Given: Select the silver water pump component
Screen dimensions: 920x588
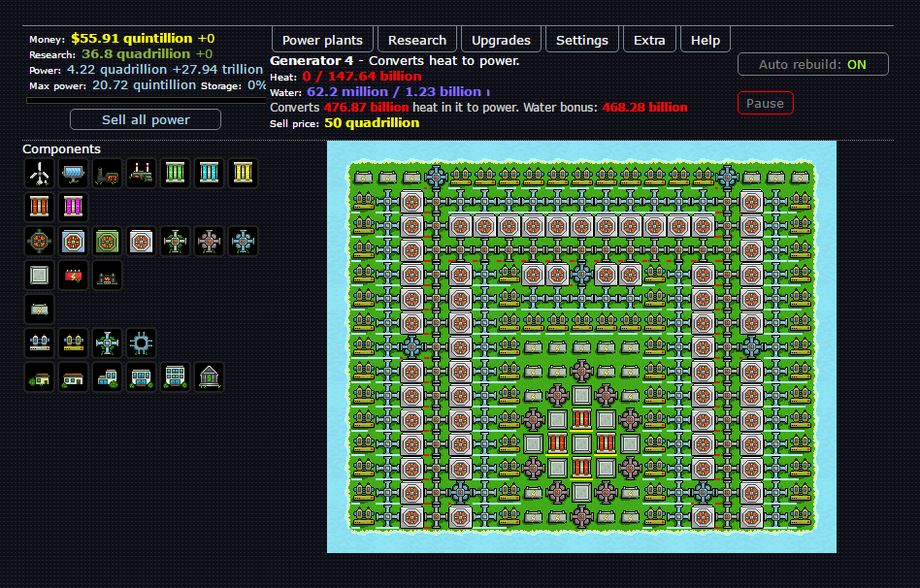Looking at the screenshot, I should pos(40,343).
